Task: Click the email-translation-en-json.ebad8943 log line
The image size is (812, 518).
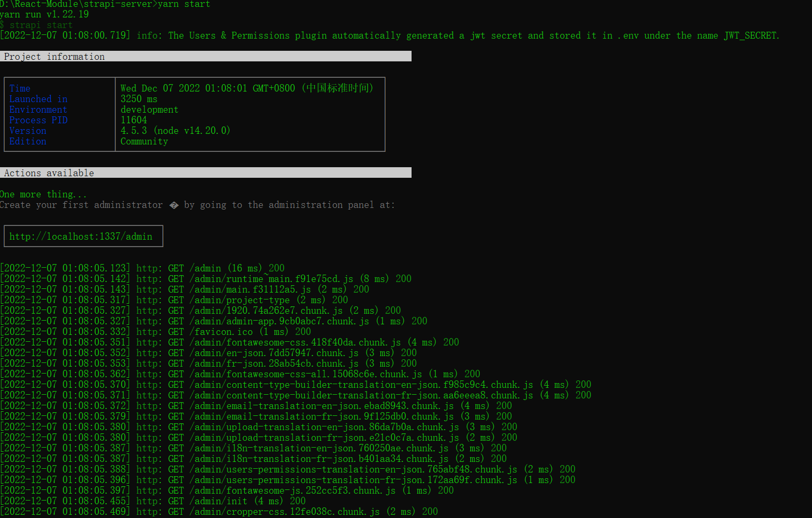Action: point(256,406)
